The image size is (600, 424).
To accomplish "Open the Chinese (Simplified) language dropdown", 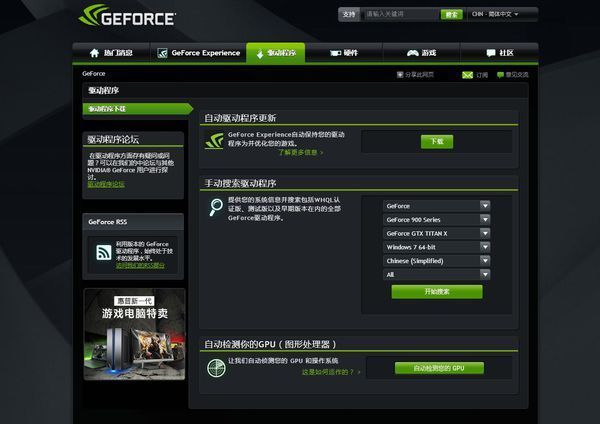I will point(436,260).
